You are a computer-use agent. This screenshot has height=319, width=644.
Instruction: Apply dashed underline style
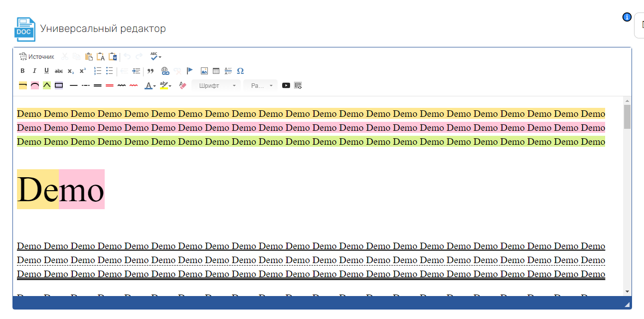pyautogui.click(x=86, y=85)
